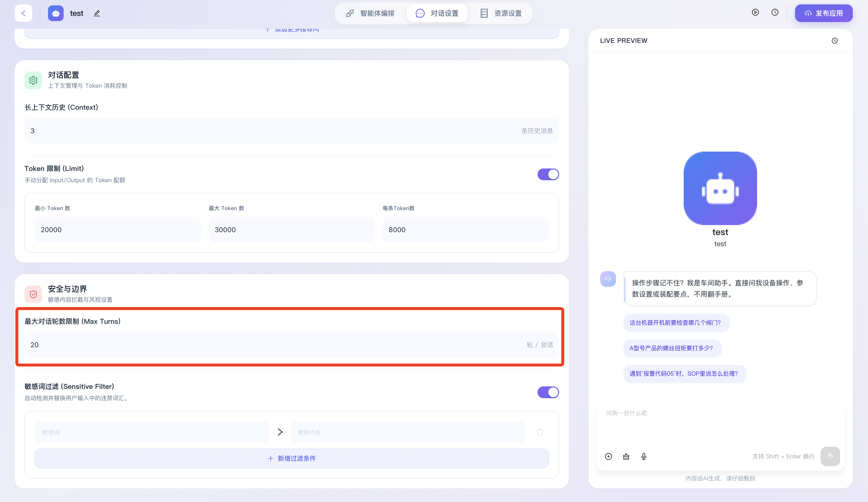This screenshot has width=868, height=502.
Task: Toggle the Token 限制 (Limit) switch
Action: [x=548, y=174]
